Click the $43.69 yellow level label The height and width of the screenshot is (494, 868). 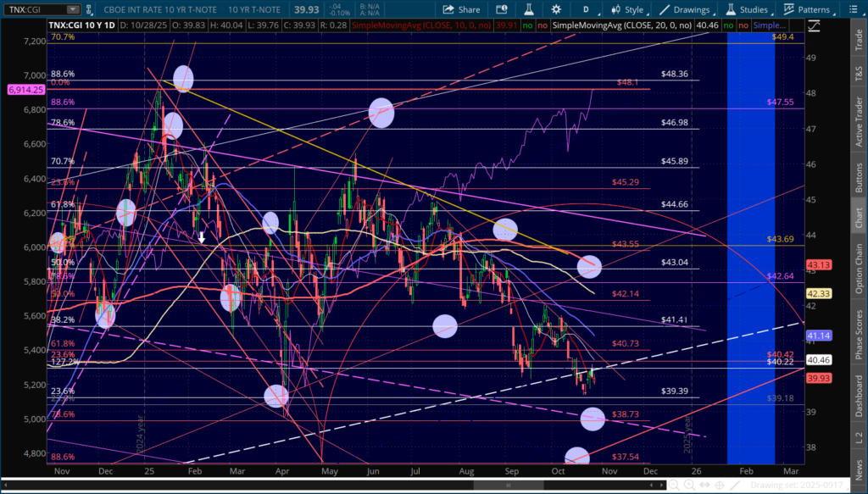[x=780, y=238]
